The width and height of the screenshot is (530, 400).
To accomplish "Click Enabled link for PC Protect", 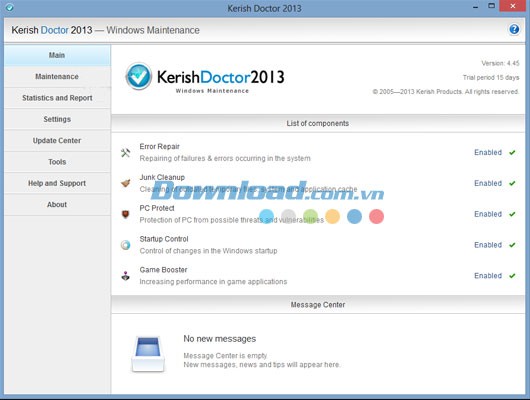I will (488, 214).
